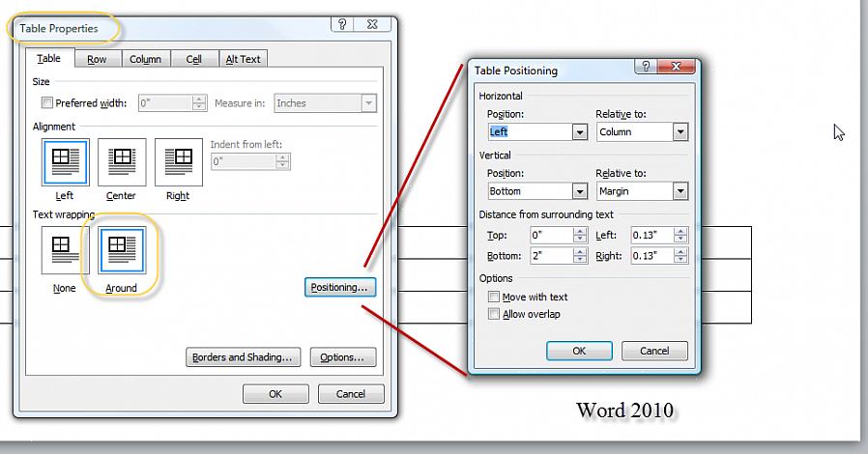Click OK in Table Positioning dialog
Screen dimensions: 868x454
pos(579,352)
